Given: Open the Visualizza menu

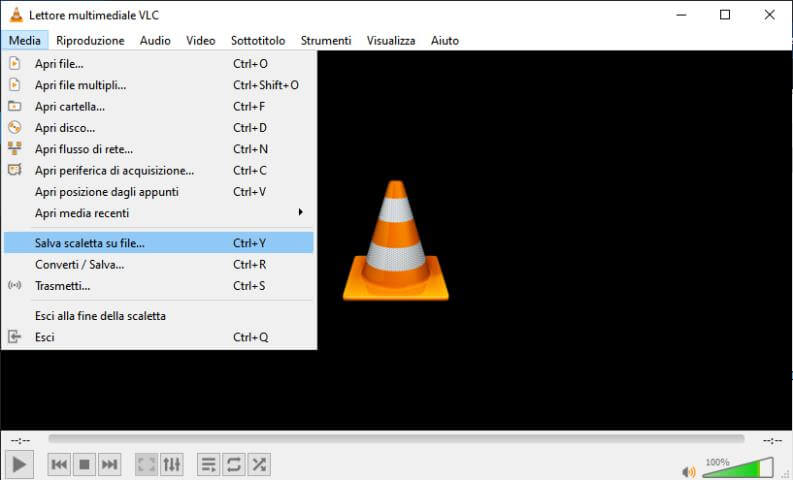Looking at the screenshot, I should (391, 40).
